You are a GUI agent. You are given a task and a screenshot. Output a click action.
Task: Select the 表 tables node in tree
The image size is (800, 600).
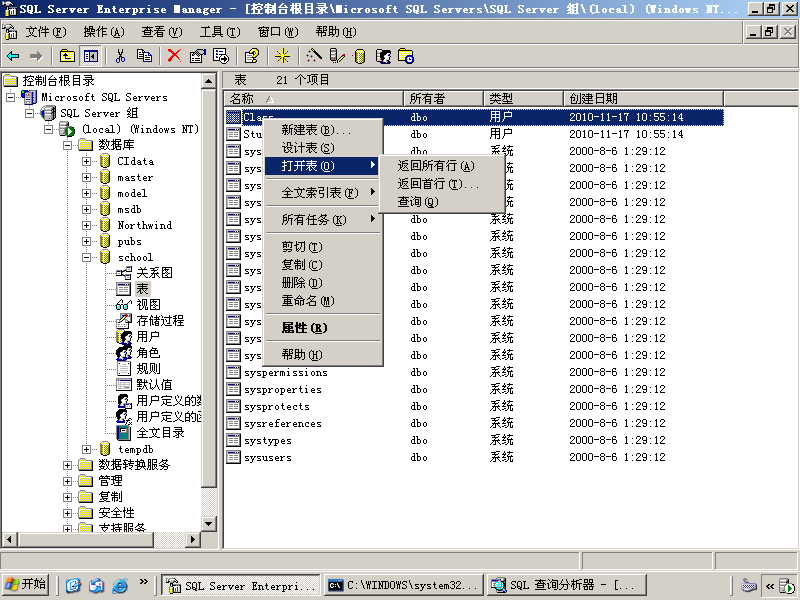(142, 289)
